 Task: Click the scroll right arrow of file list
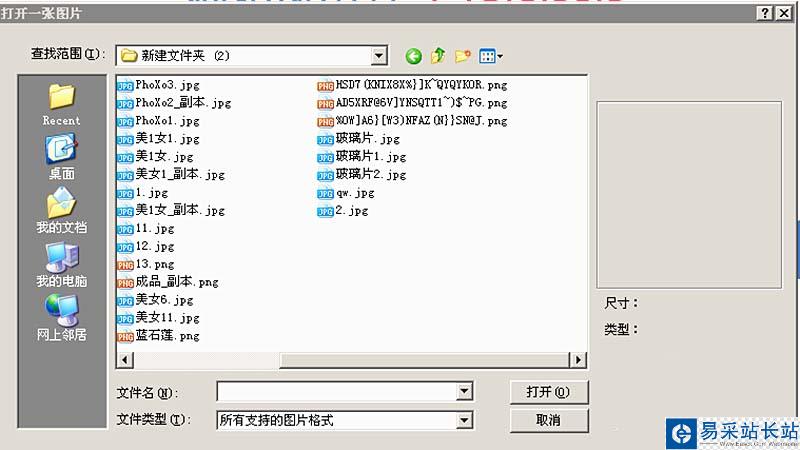point(578,360)
